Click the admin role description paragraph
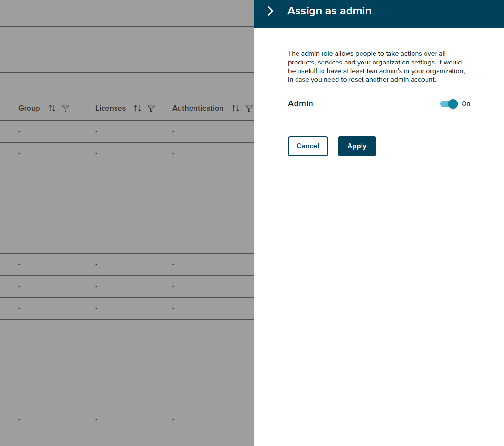Image resolution: width=504 pixels, height=446 pixels. click(376, 66)
